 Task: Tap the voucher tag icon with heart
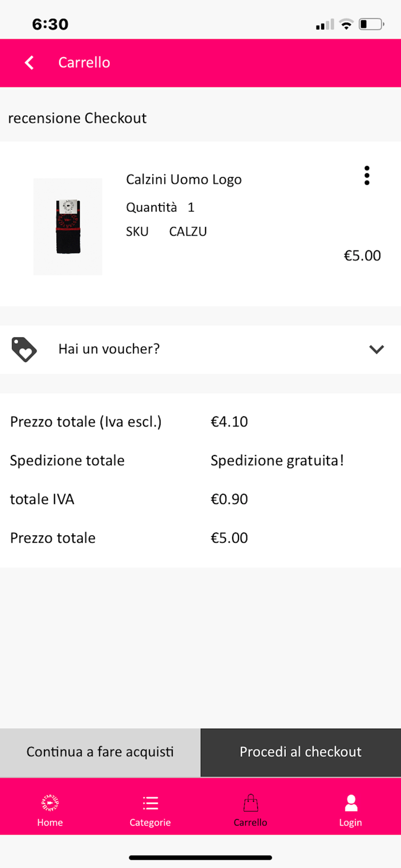[23, 350]
